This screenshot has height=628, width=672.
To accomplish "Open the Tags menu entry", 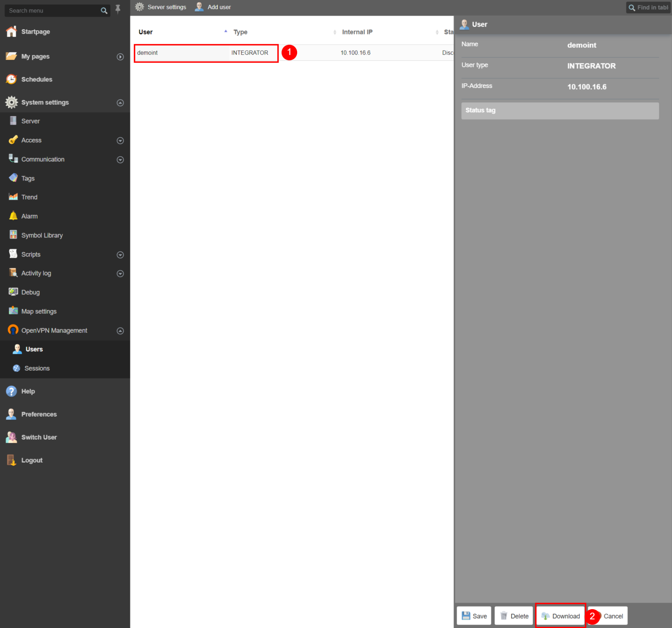I will (x=65, y=178).
